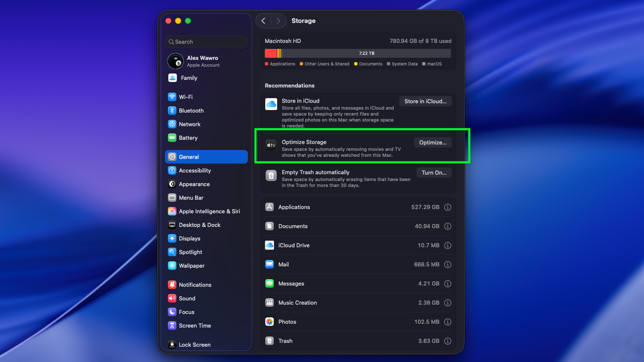Select the Documents storage row
Image resolution: width=644 pixels, height=362 pixels.
coord(358,226)
